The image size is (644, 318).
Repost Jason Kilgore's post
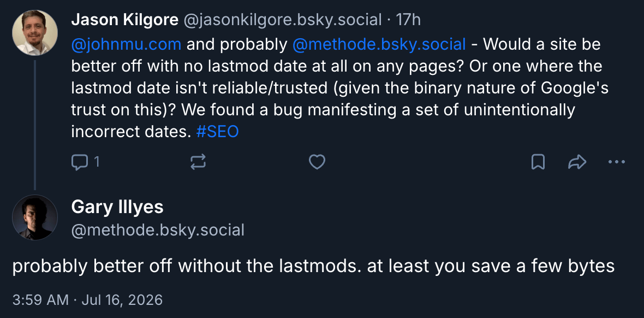click(198, 162)
